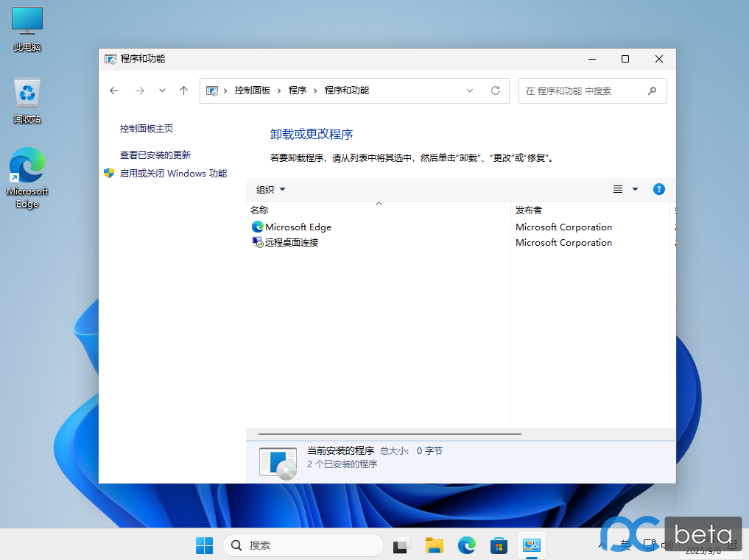
Task: Select 回收站 desktop icon
Action: coord(27,102)
